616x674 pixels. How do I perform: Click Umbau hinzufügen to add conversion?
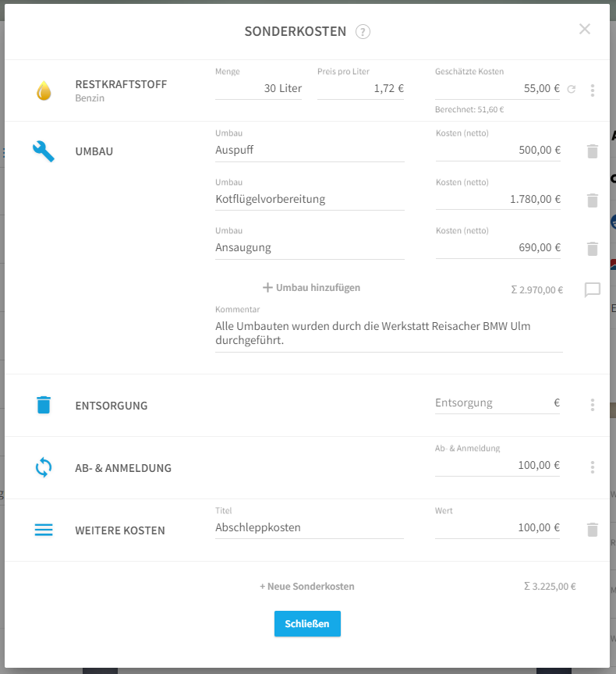(x=311, y=288)
